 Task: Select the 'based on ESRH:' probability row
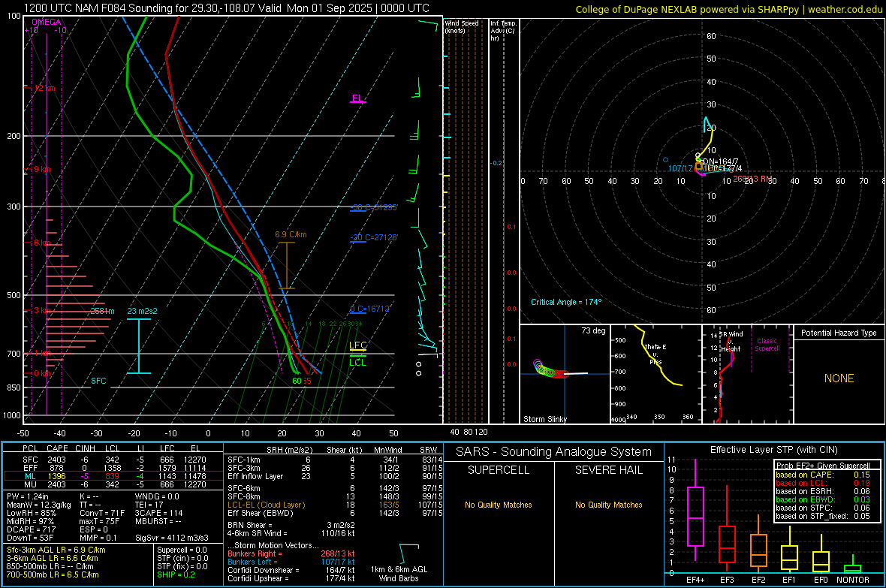pyautogui.click(x=823, y=491)
